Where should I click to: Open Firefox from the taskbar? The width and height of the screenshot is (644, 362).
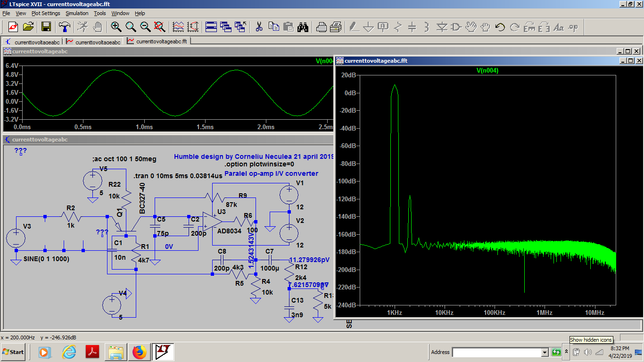click(x=140, y=352)
